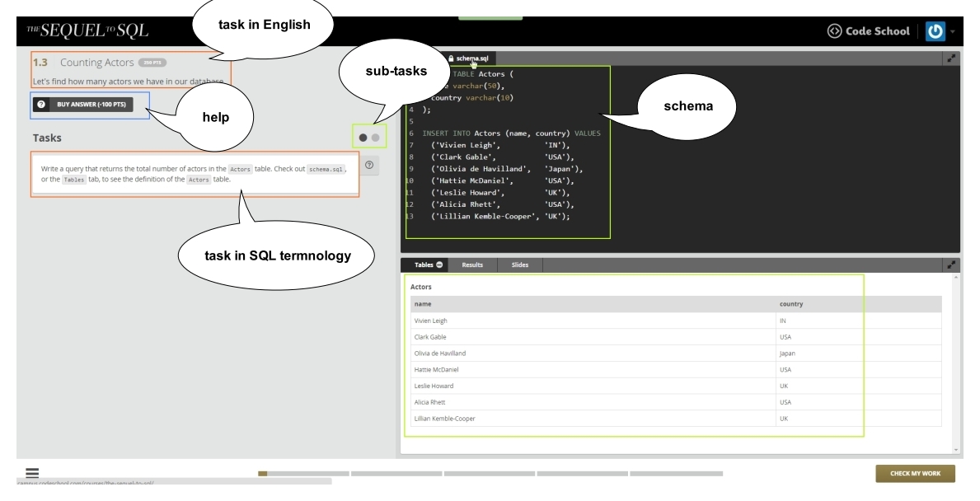Click the "schema.sql" code chip in the task text
The height and width of the screenshot is (501, 980).
click(326, 169)
